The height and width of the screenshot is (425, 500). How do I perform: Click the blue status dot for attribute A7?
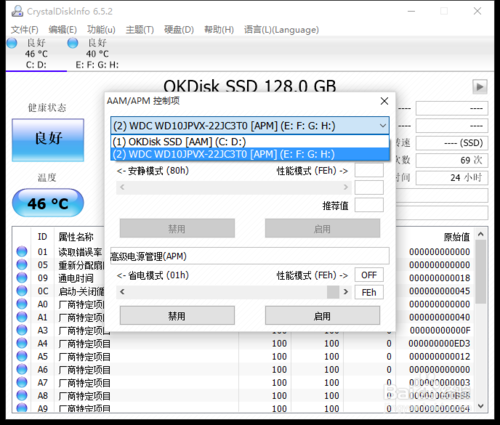click(x=22, y=382)
